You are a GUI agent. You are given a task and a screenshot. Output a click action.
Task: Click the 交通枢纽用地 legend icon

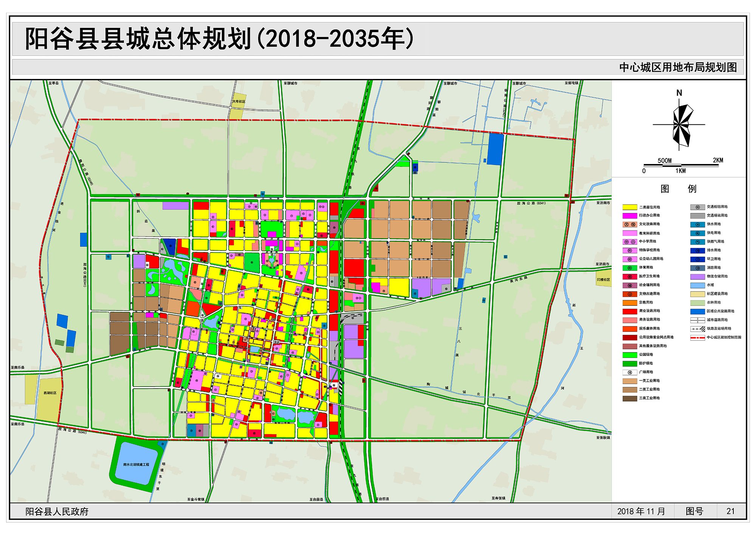coord(697,207)
